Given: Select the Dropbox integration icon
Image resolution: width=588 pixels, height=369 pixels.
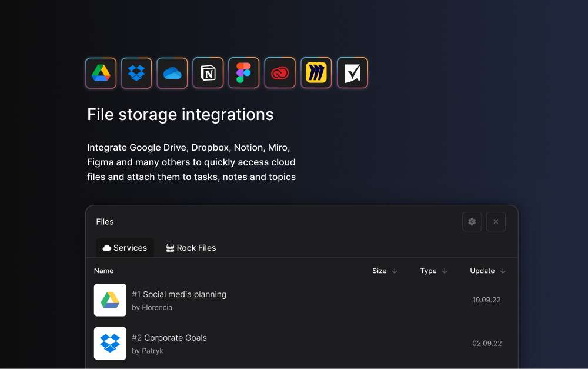Looking at the screenshot, I should [136, 73].
